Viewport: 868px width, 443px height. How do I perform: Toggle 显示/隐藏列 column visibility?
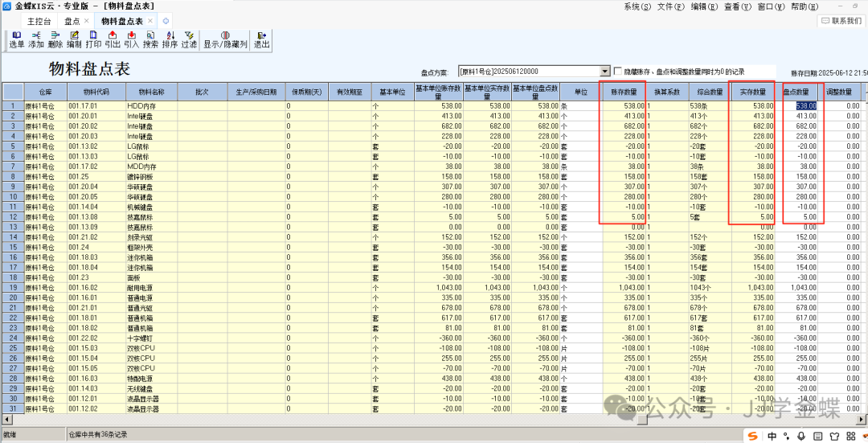pos(223,39)
